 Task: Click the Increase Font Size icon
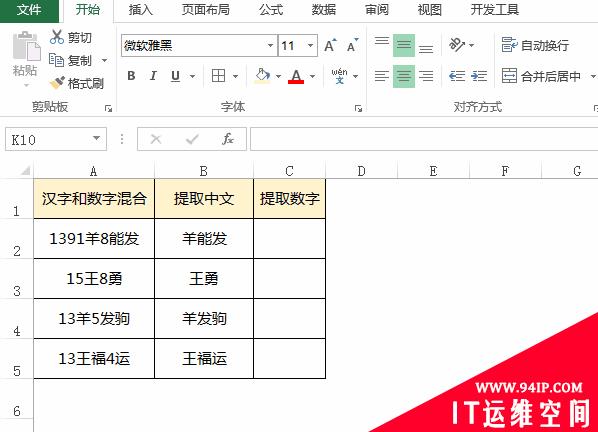pos(330,45)
